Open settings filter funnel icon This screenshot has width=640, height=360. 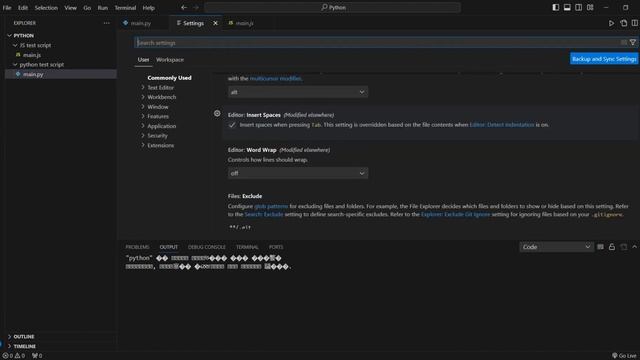pos(633,42)
